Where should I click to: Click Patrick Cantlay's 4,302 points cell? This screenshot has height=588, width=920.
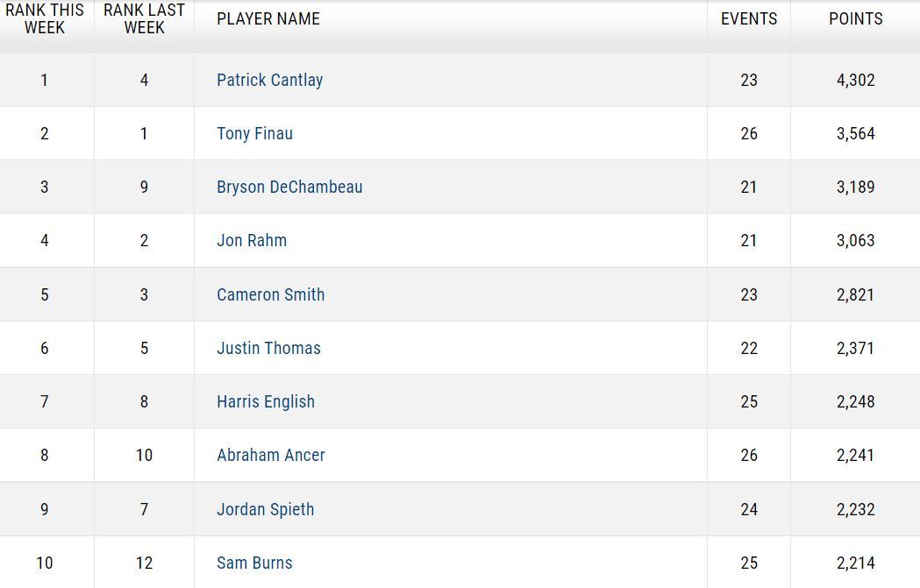pyautogui.click(x=855, y=80)
